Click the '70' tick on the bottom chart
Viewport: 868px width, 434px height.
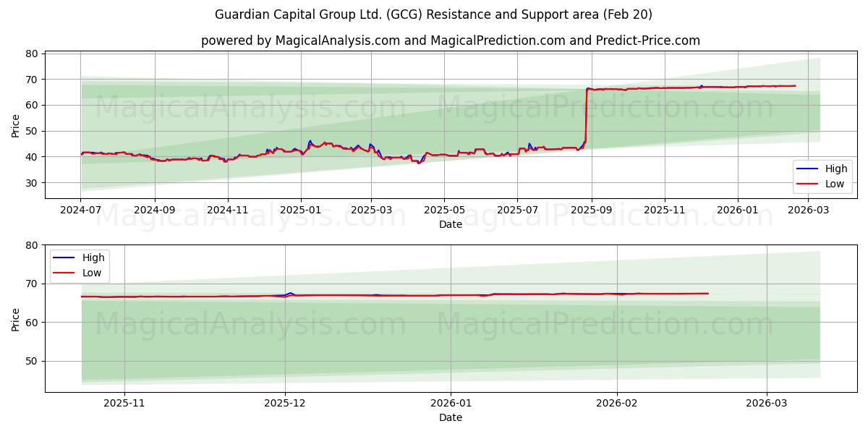pos(32,284)
